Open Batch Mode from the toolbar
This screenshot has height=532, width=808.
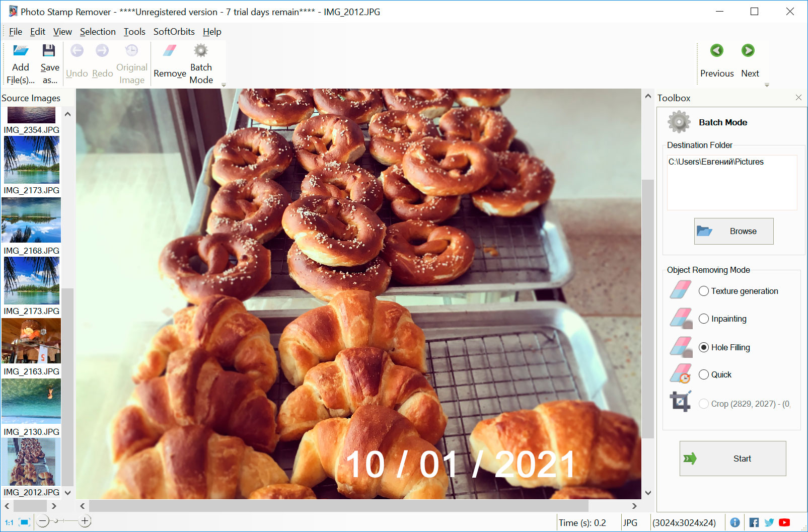(201, 60)
